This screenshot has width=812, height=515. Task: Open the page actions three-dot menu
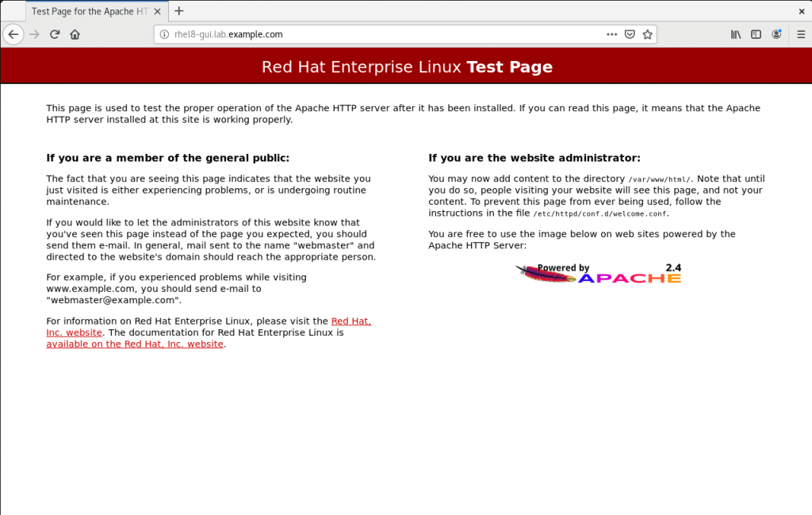point(611,35)
